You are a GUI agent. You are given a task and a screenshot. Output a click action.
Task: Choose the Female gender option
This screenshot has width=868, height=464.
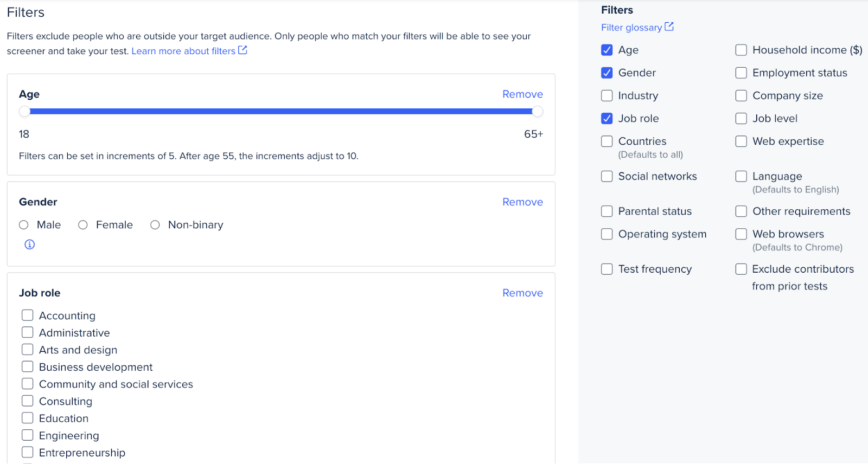pyautogui.click(x=83, y=225)
